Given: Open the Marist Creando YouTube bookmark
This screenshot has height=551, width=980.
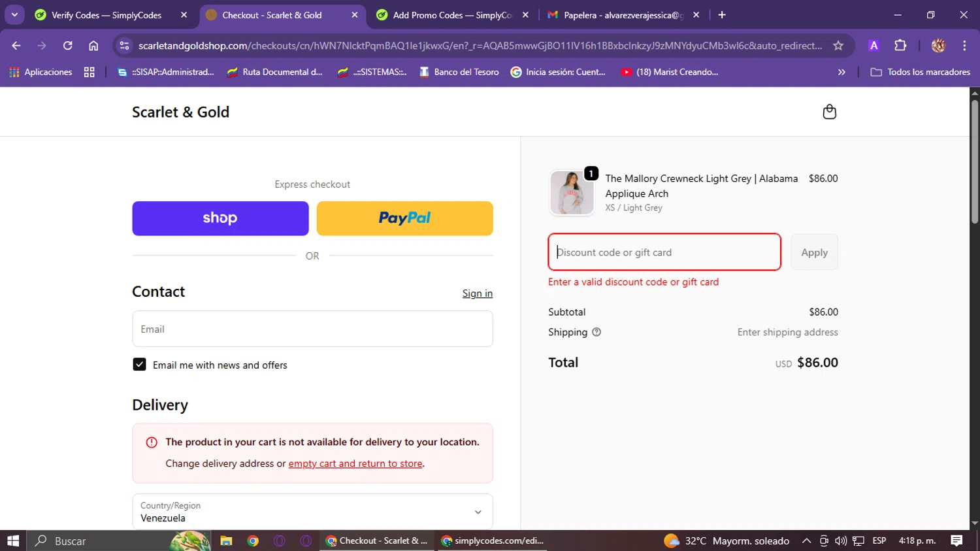Looking at the screenshot, I should click(x=670, y=72).
